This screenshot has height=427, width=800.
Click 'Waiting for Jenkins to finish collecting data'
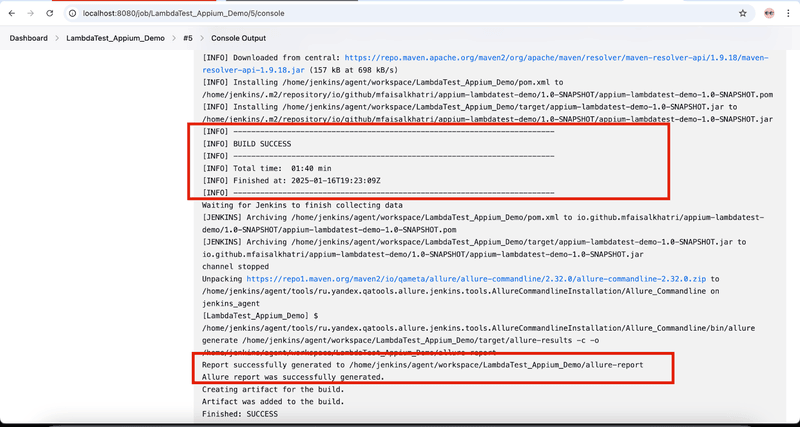(x=303, y=206)
